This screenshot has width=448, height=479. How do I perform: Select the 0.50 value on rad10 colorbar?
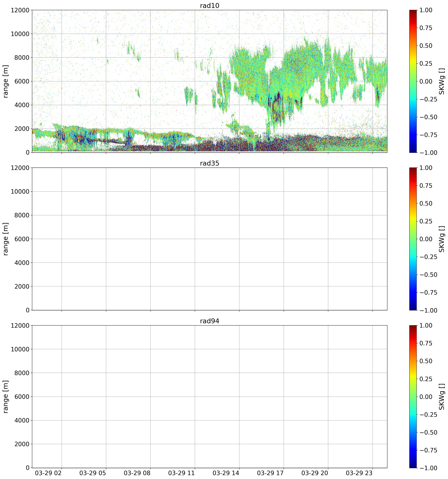[426, 46]
